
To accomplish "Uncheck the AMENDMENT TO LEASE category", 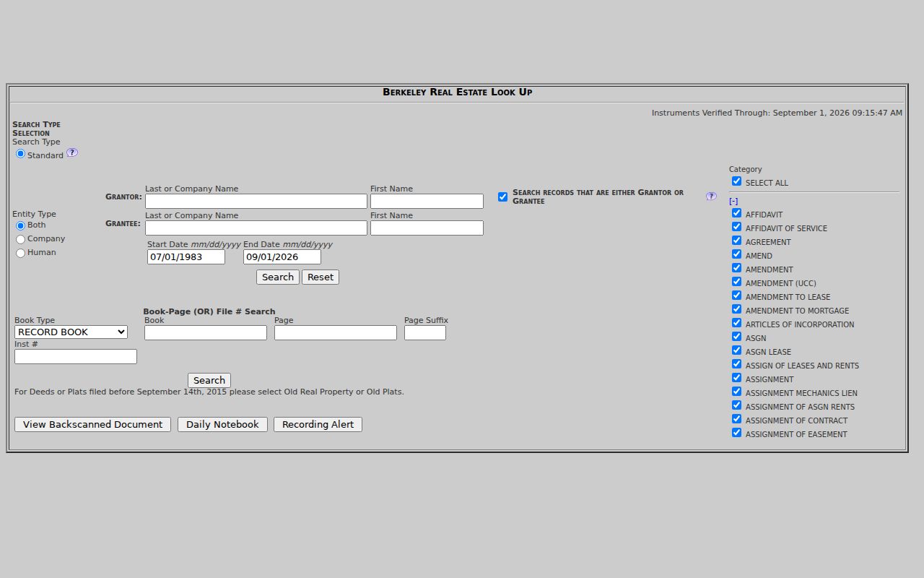I will click(x=736, y=296).
